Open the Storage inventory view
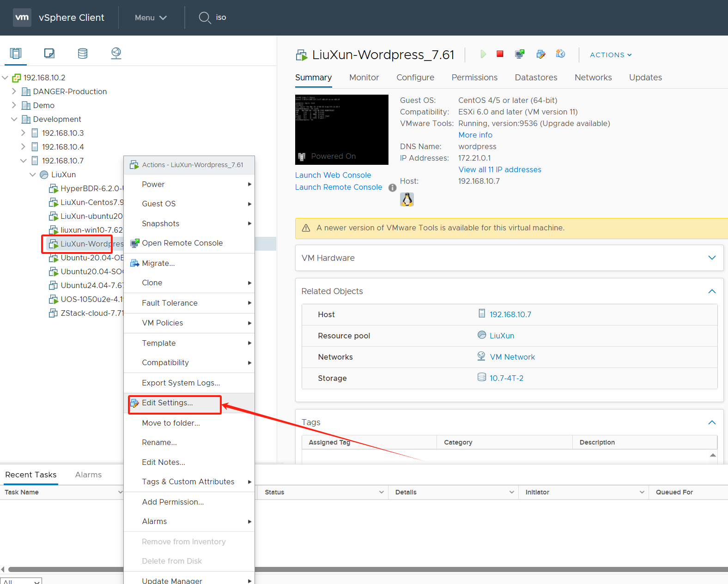Image resolution: width=728 pixels, height=584 pixels. [83, 54]
